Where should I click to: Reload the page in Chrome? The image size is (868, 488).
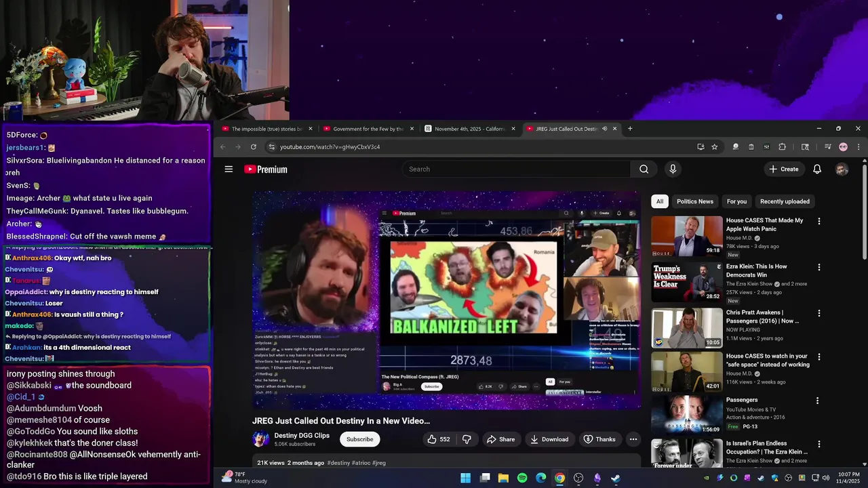pos(254,147)
